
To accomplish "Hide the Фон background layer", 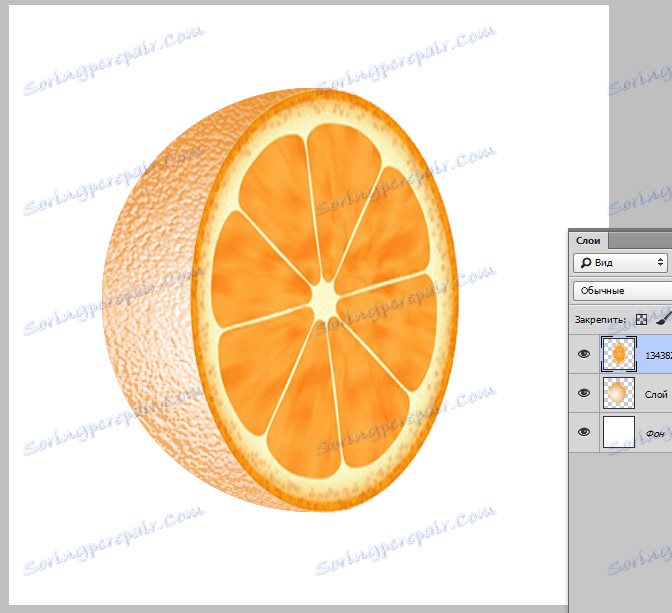I will coord(584,432).
